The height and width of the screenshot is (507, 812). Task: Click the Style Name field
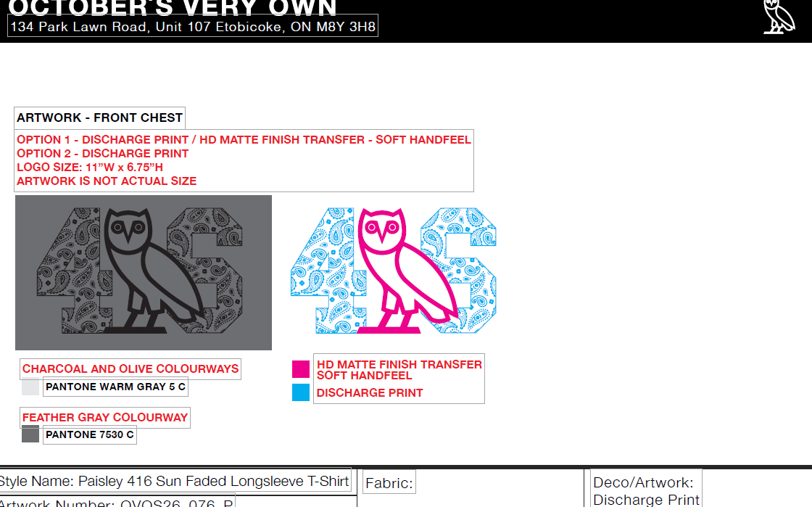175,481
